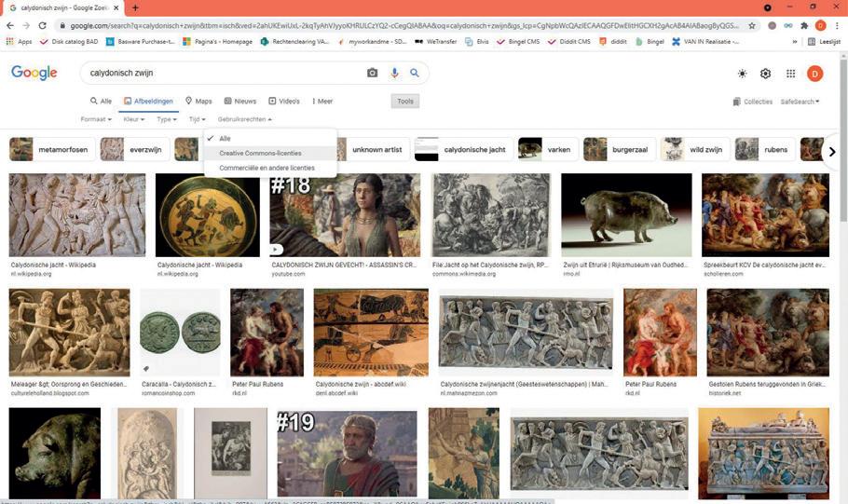Click the metamorfosen suggestion chip
This screenshot has height=504, width=848.
[x=52, y=149]
